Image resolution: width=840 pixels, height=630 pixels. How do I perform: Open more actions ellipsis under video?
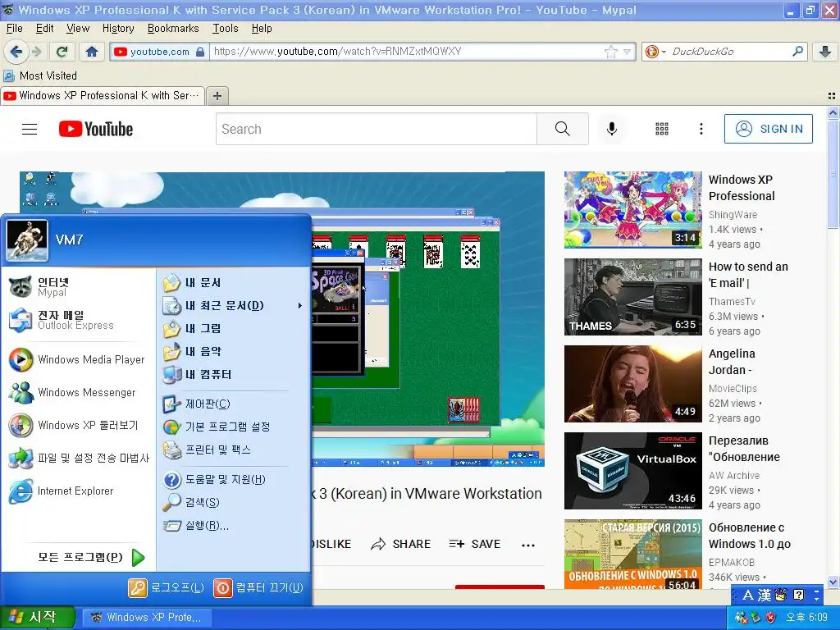528,545
